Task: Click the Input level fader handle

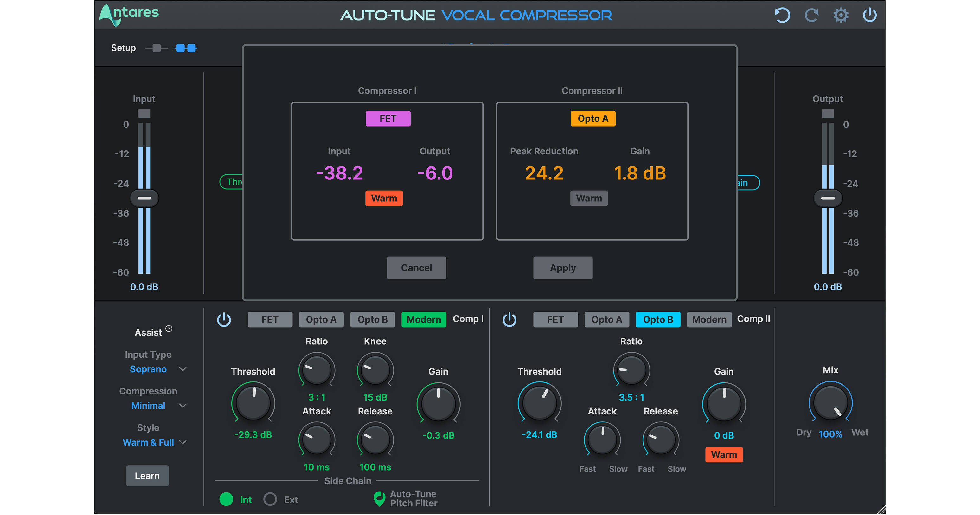Action: click(x=144, y=198)
